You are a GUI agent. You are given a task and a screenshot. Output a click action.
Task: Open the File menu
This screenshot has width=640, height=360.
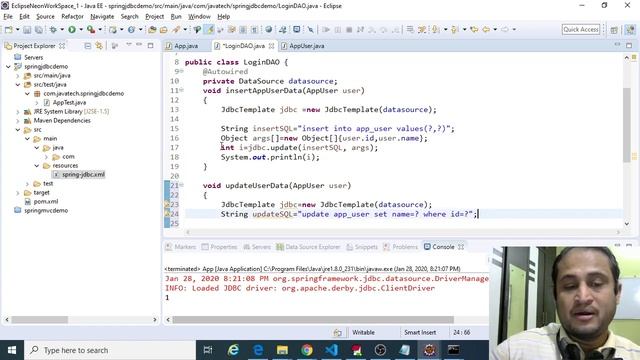(8, 17)
